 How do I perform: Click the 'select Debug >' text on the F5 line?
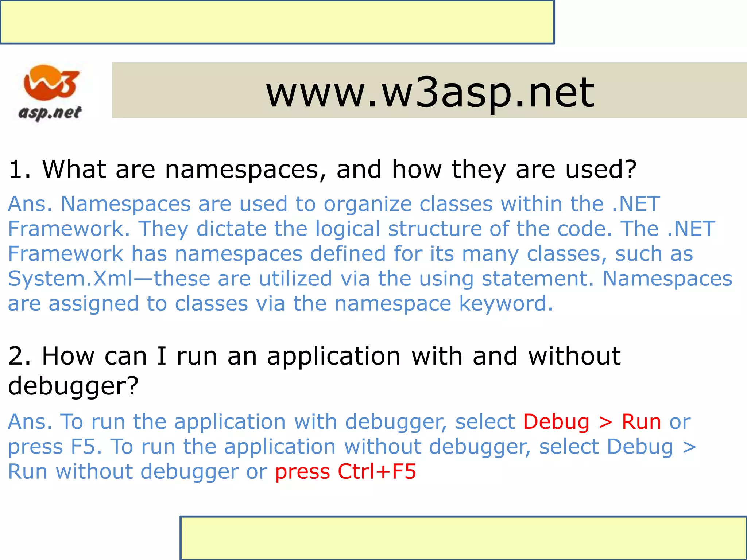[617, 447]
